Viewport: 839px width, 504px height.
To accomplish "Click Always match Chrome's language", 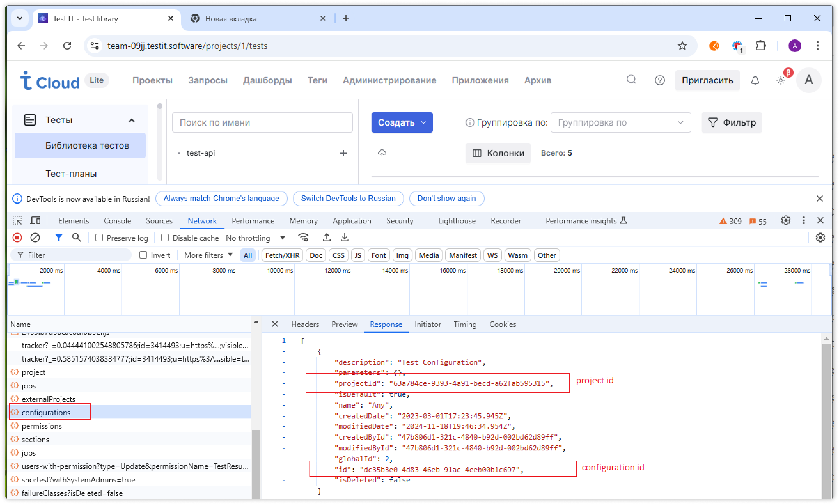I will 221,199.
